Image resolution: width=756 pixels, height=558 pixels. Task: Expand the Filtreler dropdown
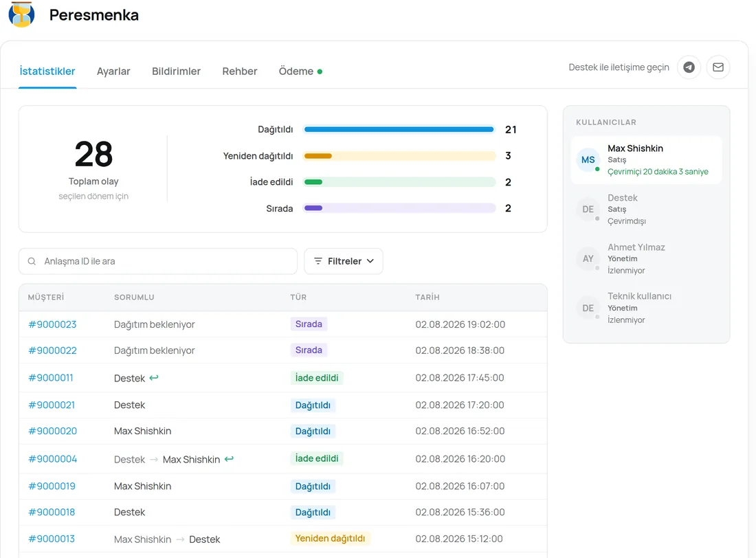click(x=343, y=261)
